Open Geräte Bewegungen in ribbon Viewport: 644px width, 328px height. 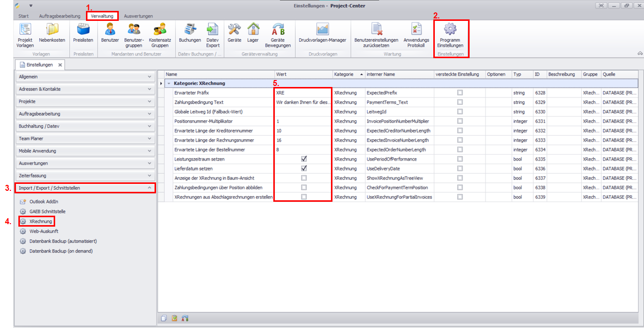point(278,35)
